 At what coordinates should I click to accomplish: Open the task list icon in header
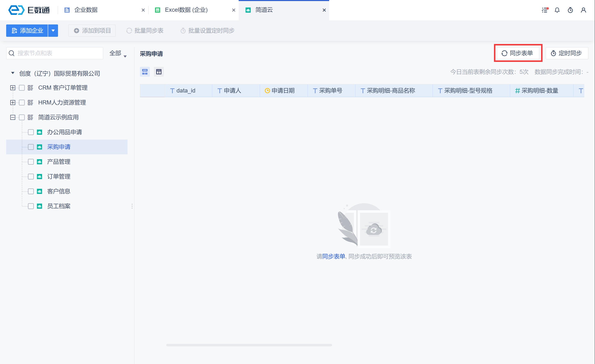(545, 10)
